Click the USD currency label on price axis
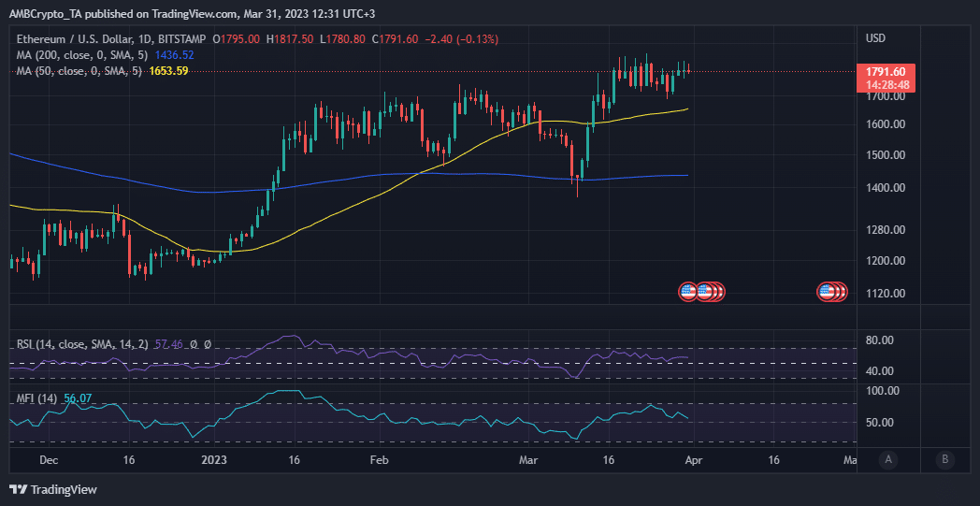 click(x=876, y=38)
